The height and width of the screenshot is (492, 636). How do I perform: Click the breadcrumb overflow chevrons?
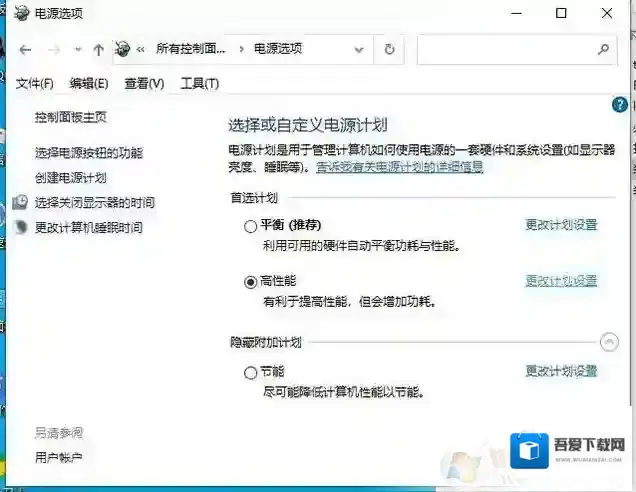click(140, 49)
